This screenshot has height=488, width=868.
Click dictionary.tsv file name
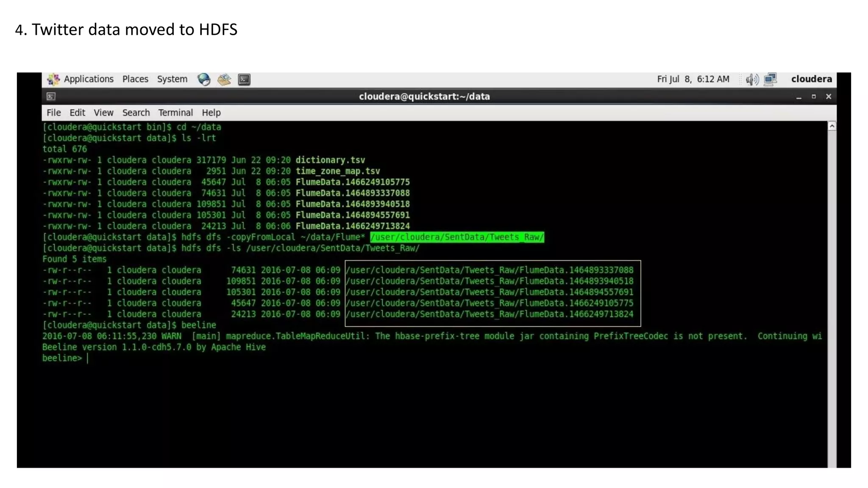[330, 160]
